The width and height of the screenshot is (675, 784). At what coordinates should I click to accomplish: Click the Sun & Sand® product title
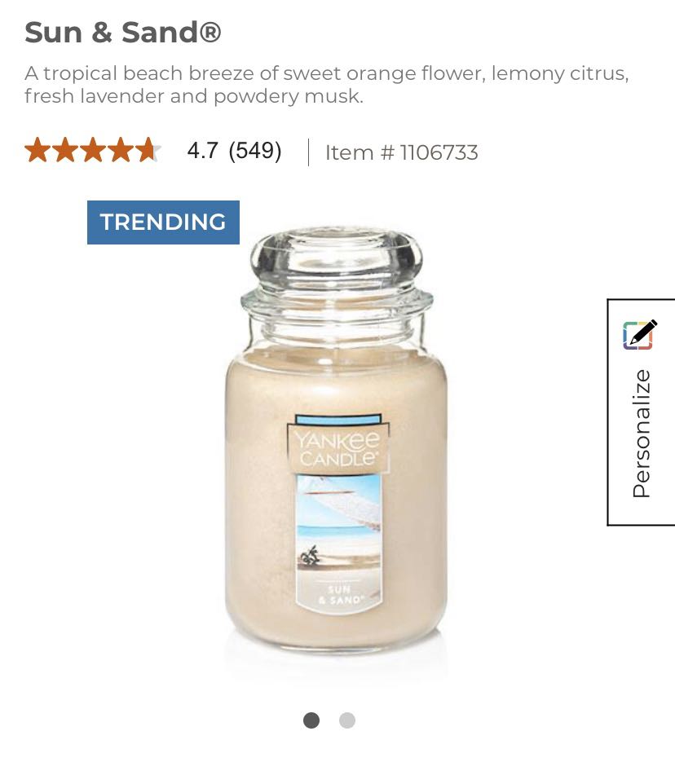(x=122, y=33)
